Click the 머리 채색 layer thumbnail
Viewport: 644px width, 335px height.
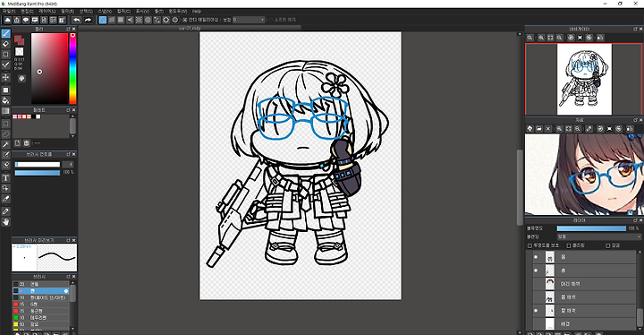point(549,284)
